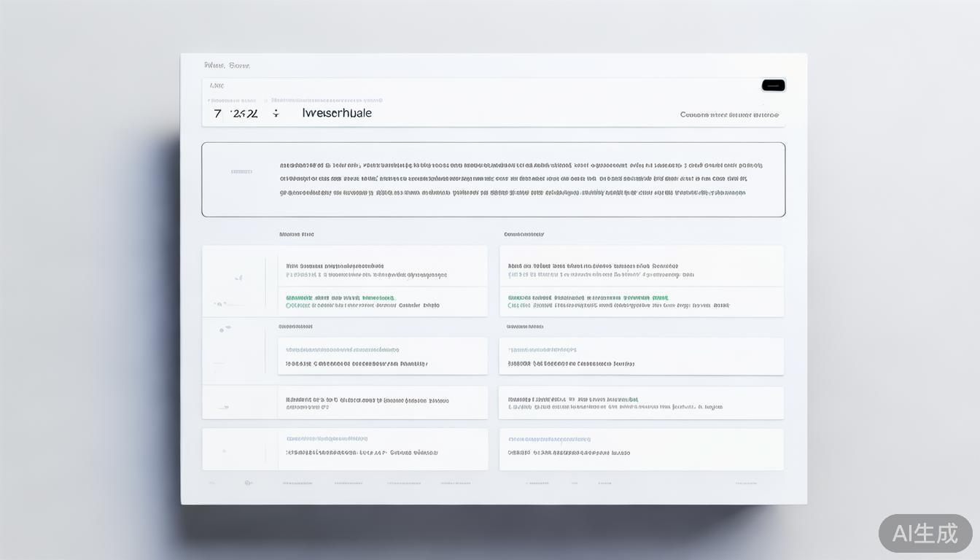Click the large outlined description text box
Viewport: 980px width, 560px height.
(x=493, y=179)
